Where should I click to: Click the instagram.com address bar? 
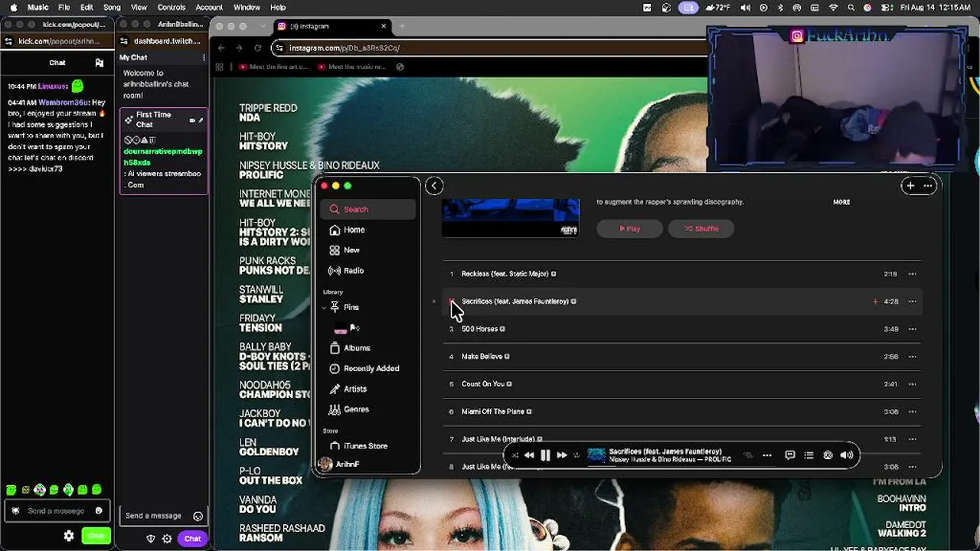pos(490,48)
